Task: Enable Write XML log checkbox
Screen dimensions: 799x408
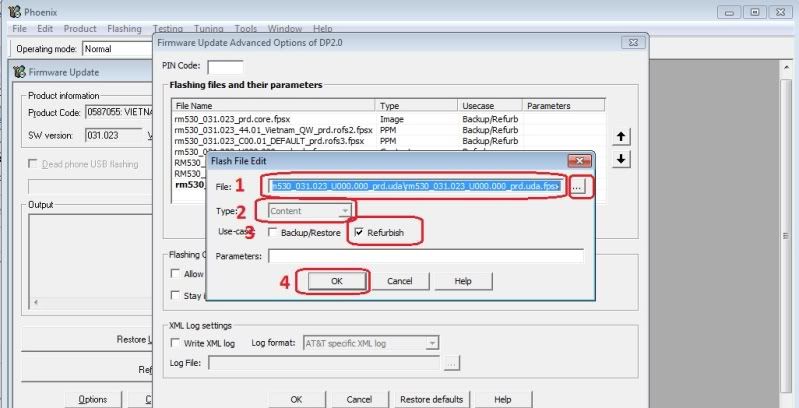Action: coord(175,343)
